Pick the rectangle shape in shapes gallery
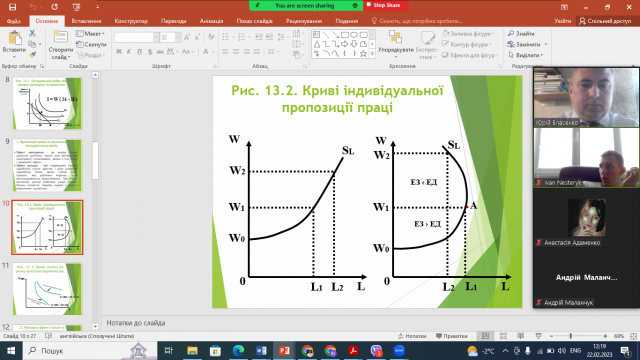640x360 pixels. (344, 35)
